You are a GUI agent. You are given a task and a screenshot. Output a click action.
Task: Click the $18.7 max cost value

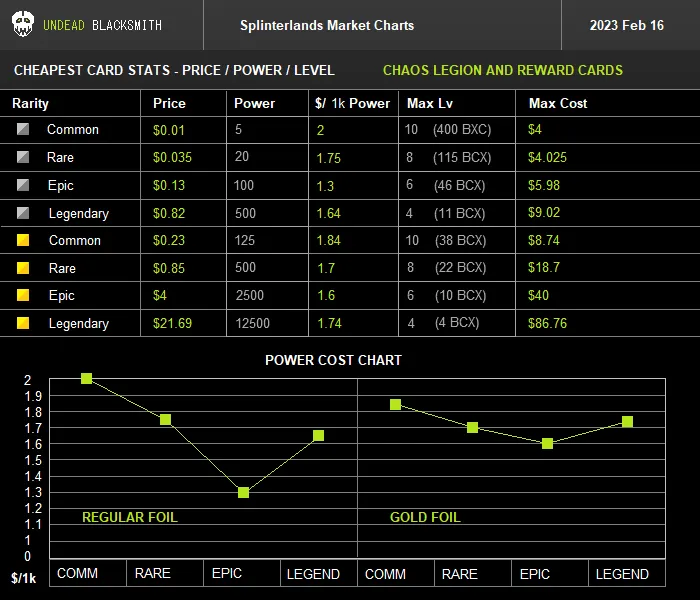(544, 267)
